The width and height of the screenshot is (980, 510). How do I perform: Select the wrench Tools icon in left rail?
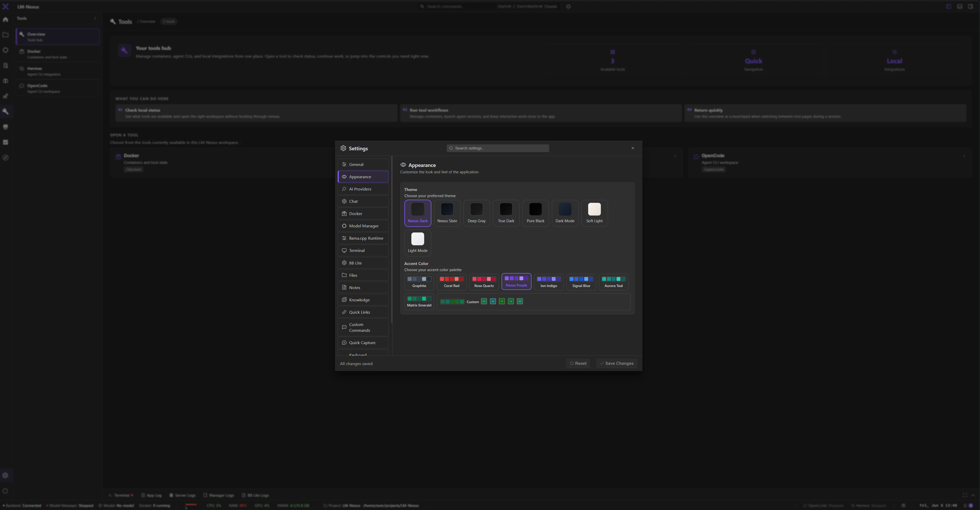(5, 111)
